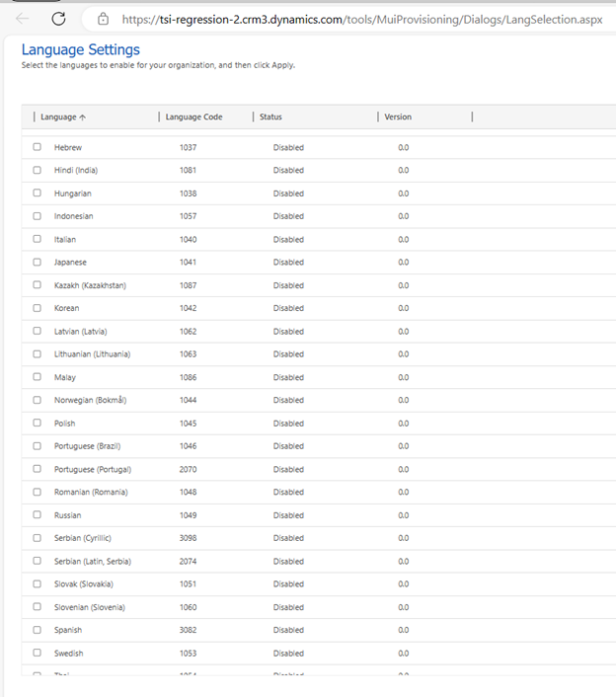Toggle the Korean language checkbox

click(x=38, y=308)
